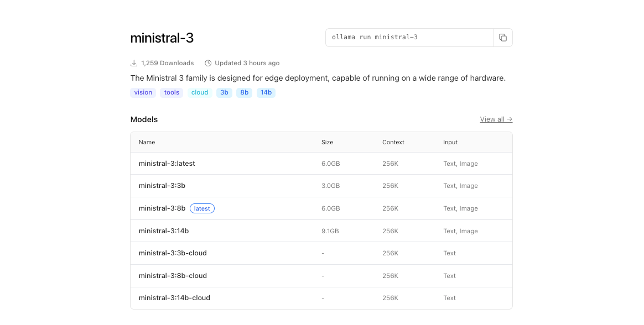Select the tools tag
644x325 pixels.
tap(172, 92)
